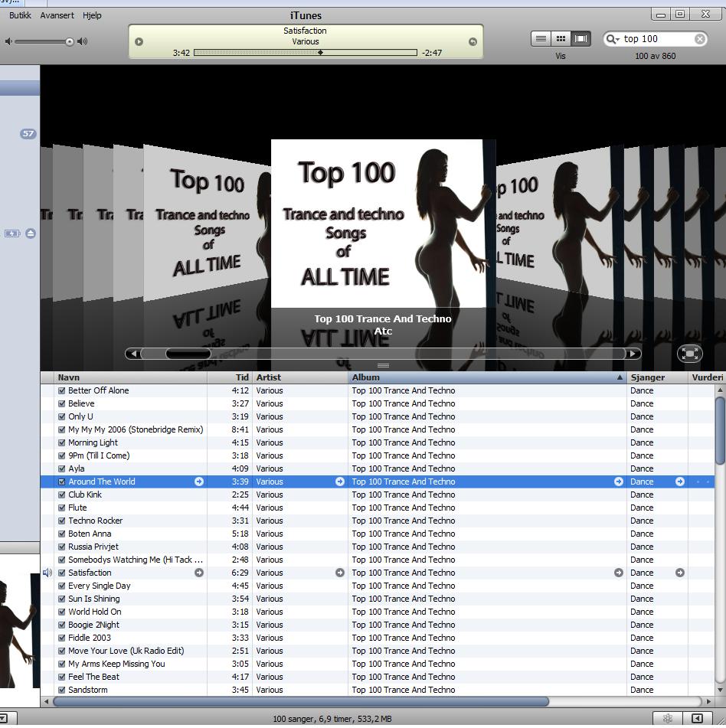Switch to list view
This screenshot has width=726, height=728.
point(541,39)
